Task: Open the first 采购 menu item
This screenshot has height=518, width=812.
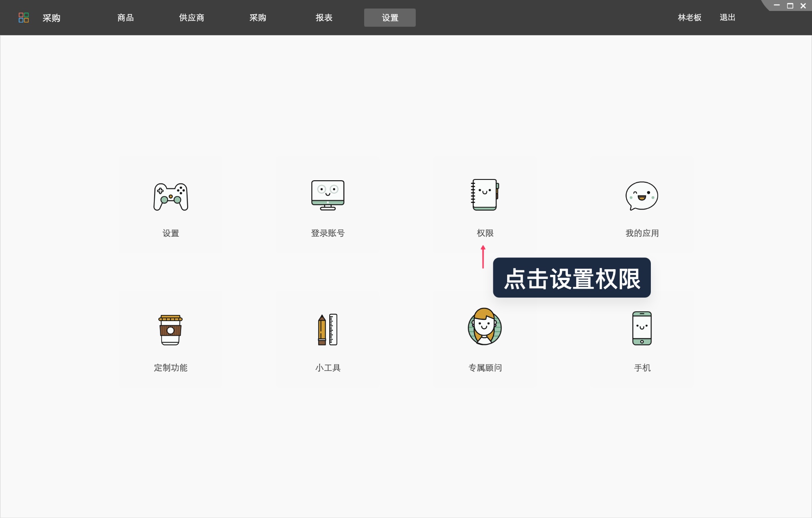Action: [50, 17]
